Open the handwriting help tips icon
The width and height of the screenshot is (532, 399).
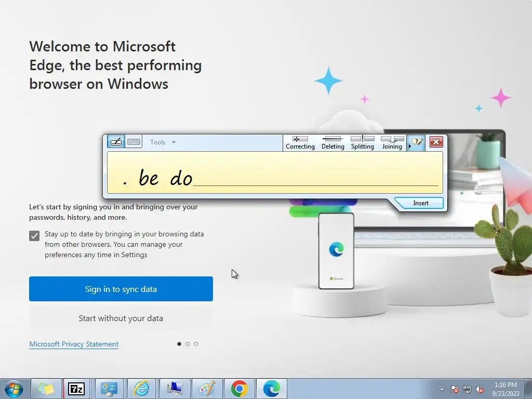tap(417, 142)
